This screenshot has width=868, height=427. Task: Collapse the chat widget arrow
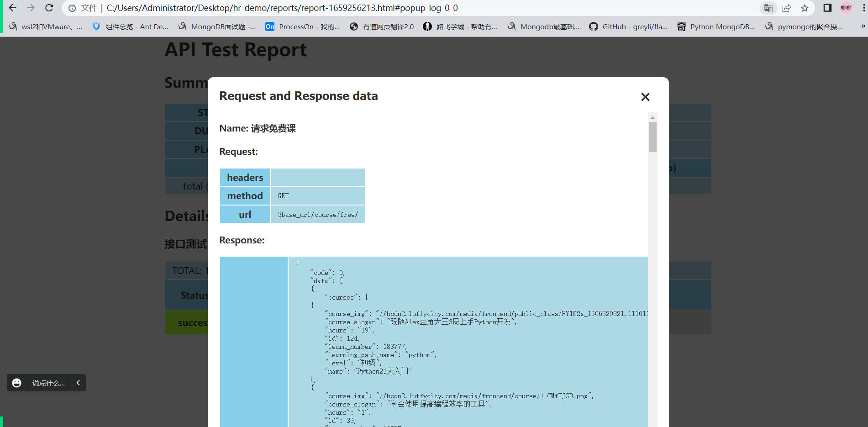78,383
